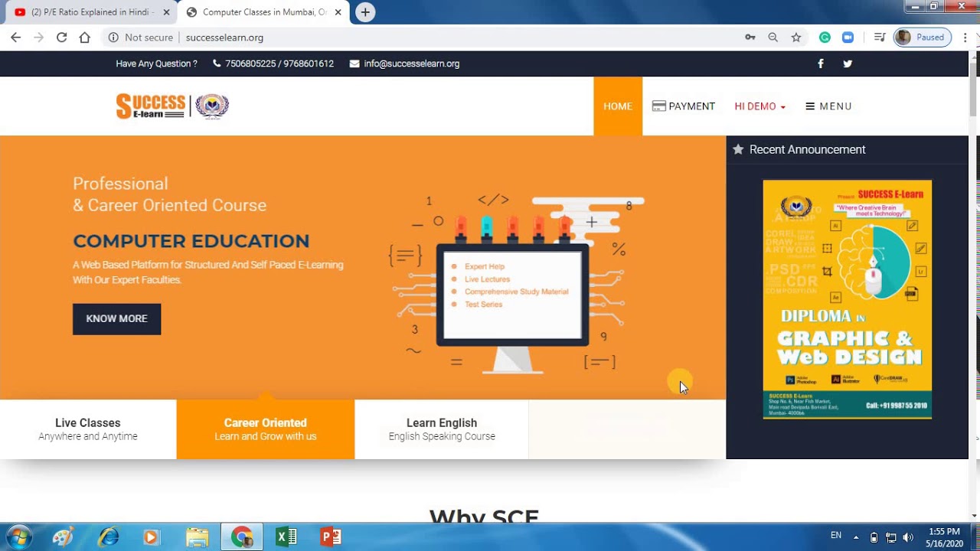The height and width of the screenshot is (551, 980).
Task: Select the Computer Classes in Mumbai tab
Action: 264,12
